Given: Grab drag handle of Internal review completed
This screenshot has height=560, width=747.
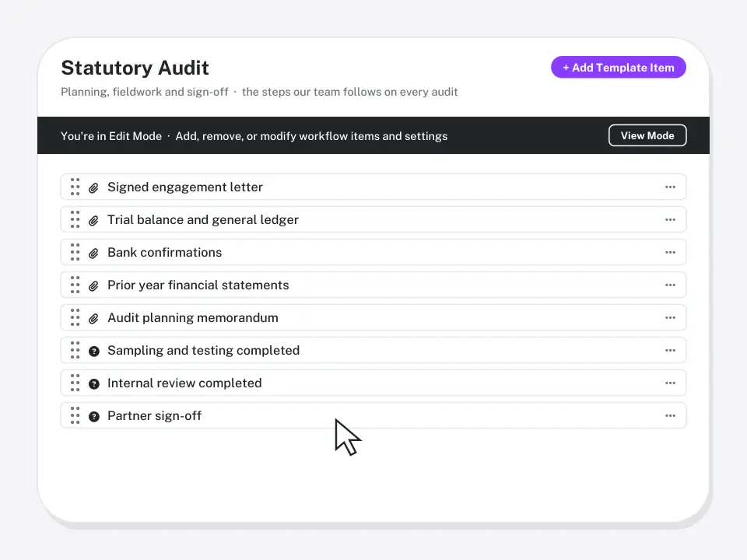Looking at the screenshot, I should coord(75,383).
